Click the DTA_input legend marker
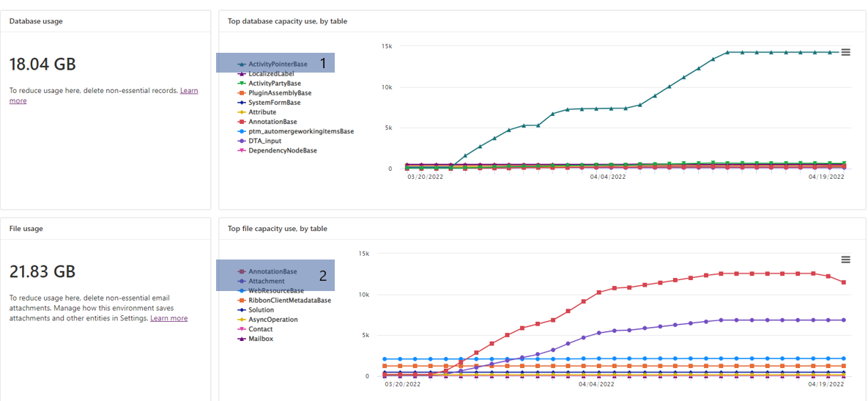This screenshot has width=868, height=401. (x=242, y=141)
